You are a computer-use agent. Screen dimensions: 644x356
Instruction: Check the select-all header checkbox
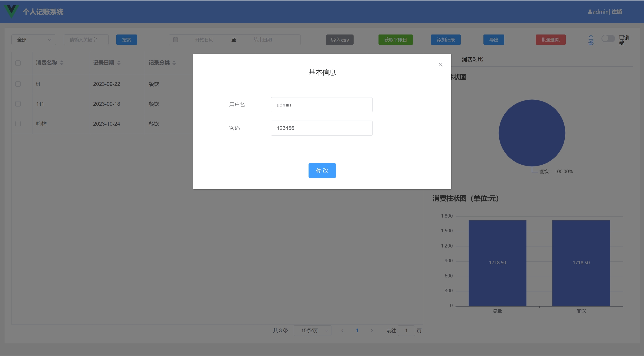pos(18,63)
